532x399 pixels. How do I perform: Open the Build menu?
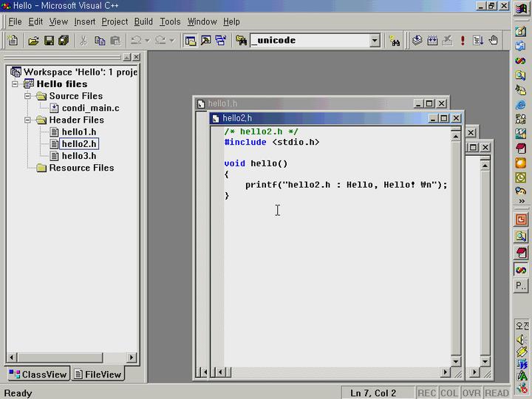coord(143,21)
